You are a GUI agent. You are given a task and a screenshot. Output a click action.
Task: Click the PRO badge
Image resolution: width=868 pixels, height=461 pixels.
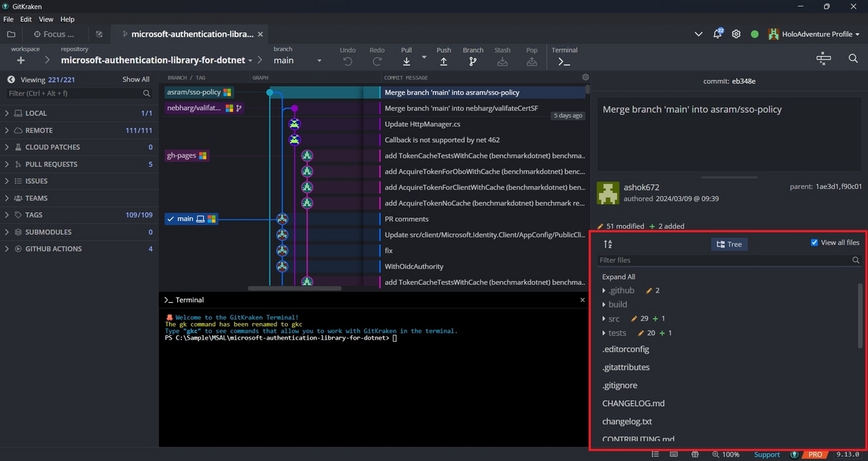pyautogui.click(x=816, y=454)
